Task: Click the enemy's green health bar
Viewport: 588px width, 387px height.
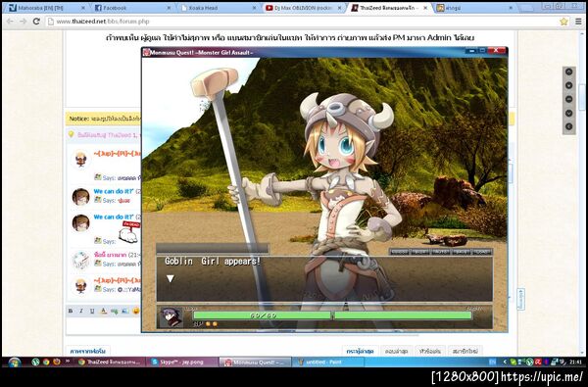Action: coord(403,315)
